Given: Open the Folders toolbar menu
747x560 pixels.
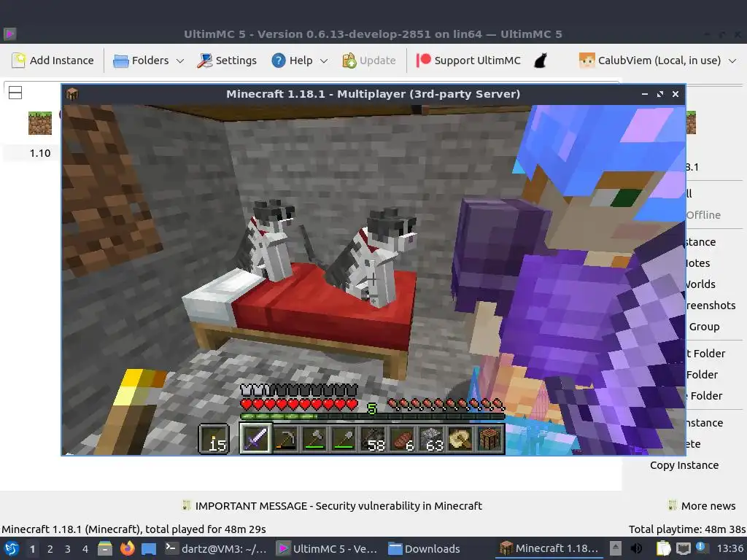Looking at the screenshot, I should 142,61.
